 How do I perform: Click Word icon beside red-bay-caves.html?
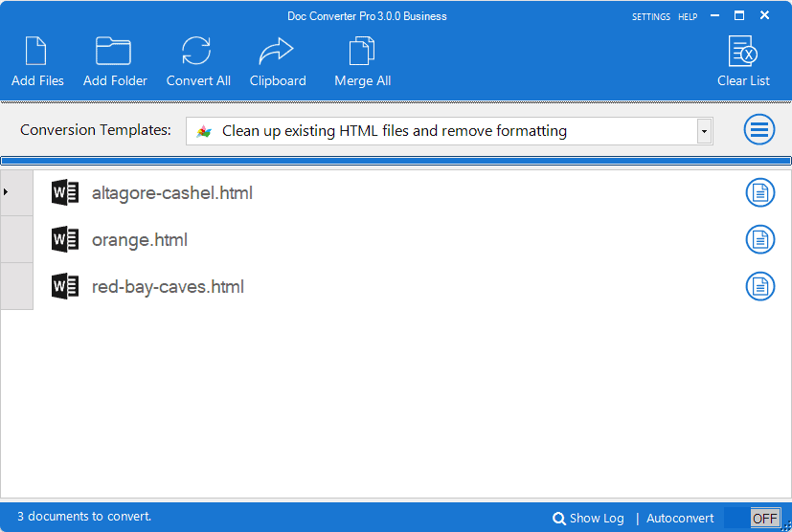(65, 286)
